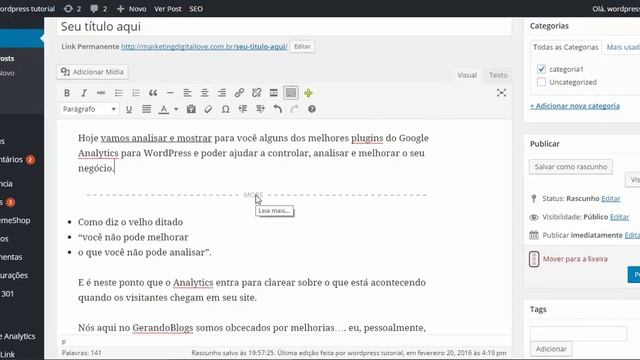Align text right
The height and width of the screenshot is (360, 640).
click(222, 93)
